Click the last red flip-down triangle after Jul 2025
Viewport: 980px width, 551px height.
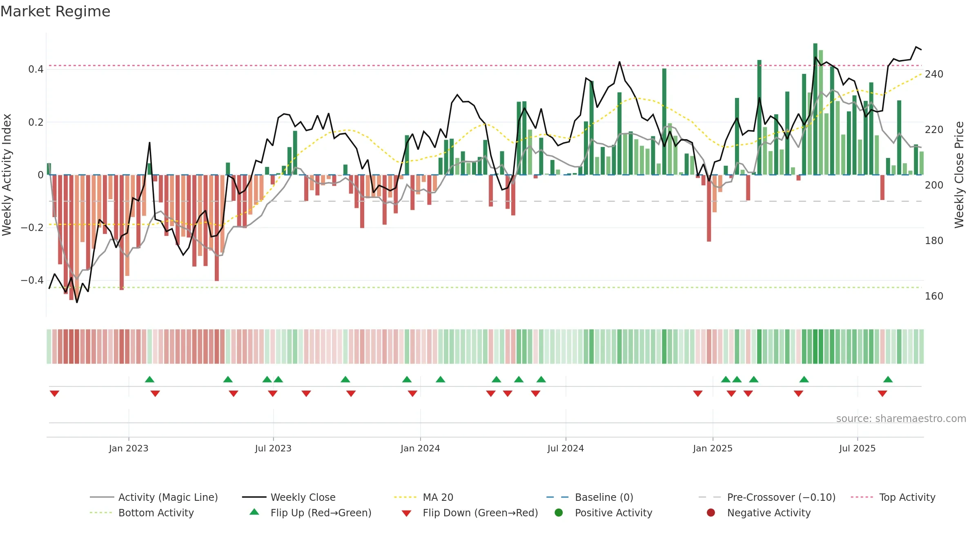882,393
